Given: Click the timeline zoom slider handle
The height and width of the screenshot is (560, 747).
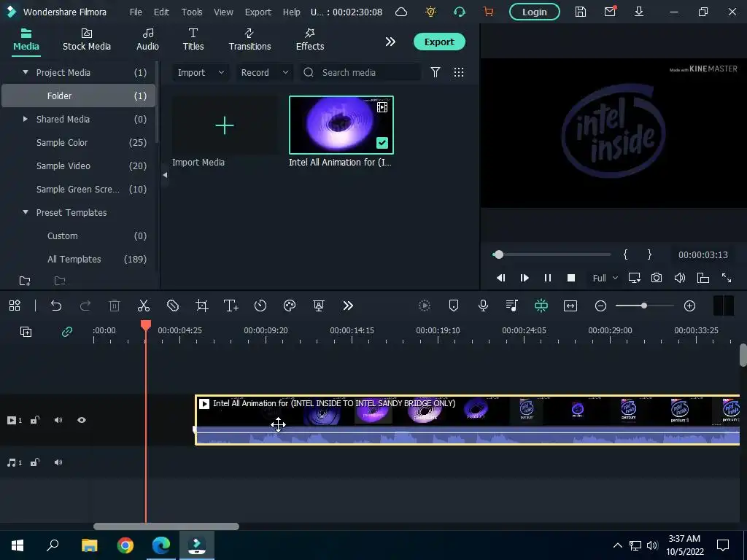Looking at the screenshot, I should click(x=644, y=306).
